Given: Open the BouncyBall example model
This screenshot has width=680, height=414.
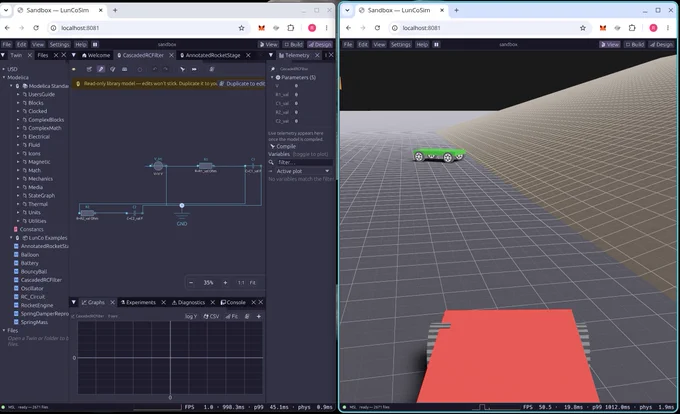Looking at the screenshot, I should pyautogui.click(x=33, y=272).
